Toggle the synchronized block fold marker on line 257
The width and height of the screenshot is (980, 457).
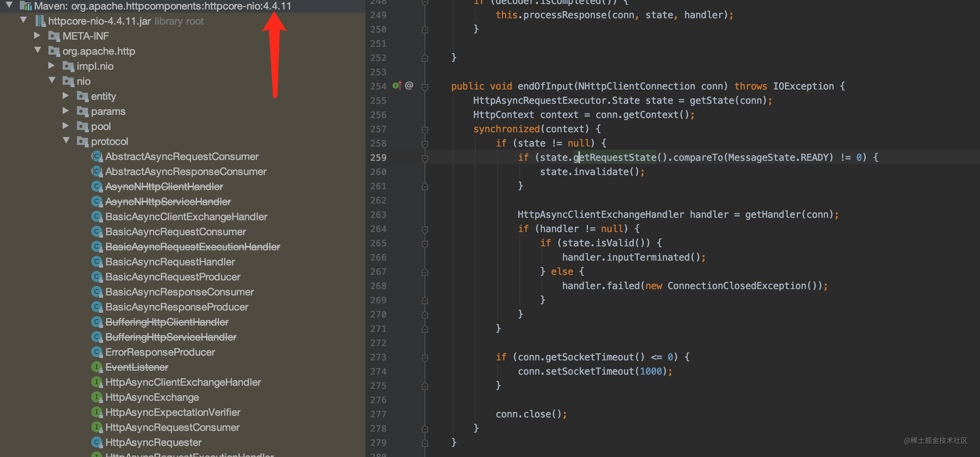point(425,129)
